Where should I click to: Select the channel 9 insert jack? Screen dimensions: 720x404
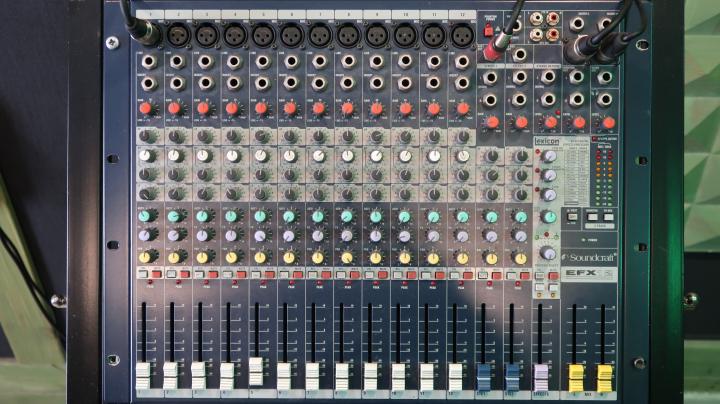376,83
